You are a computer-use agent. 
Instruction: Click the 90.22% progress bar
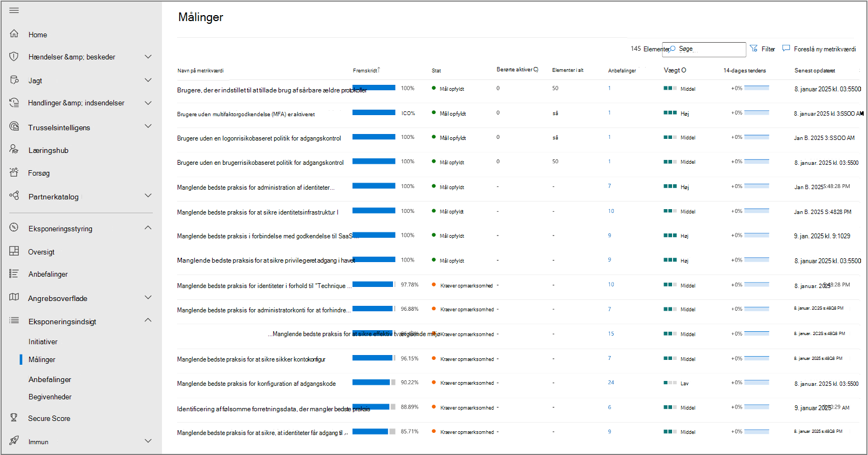[x=374, y=382]
